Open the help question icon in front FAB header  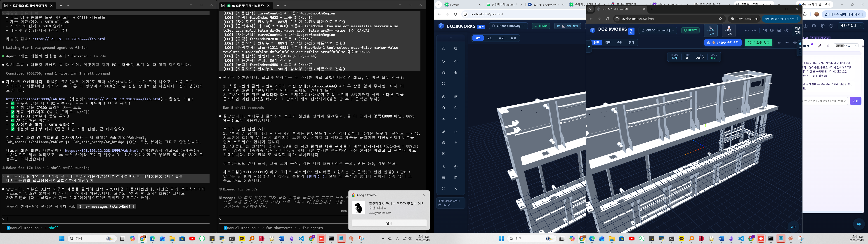point(786,30)
